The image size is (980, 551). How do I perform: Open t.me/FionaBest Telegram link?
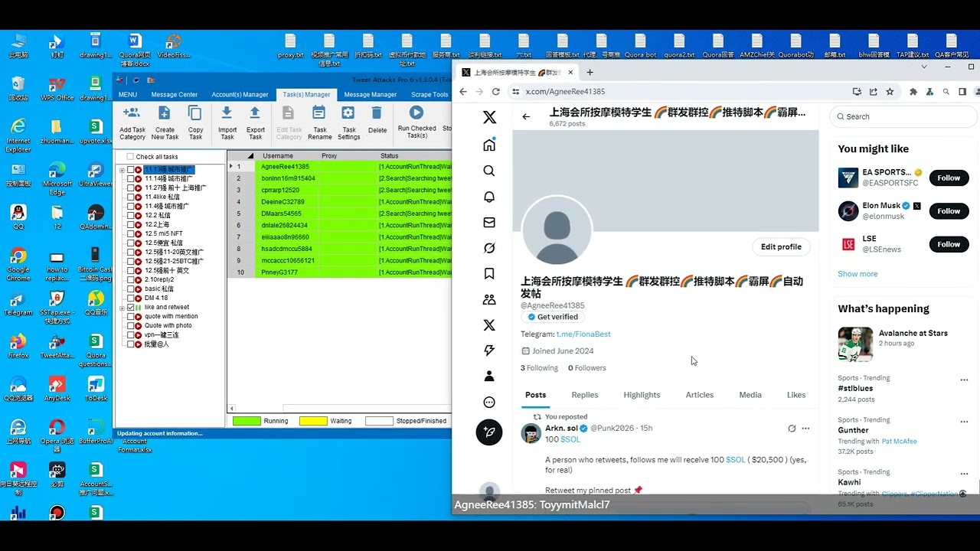[x=583, y=334]
